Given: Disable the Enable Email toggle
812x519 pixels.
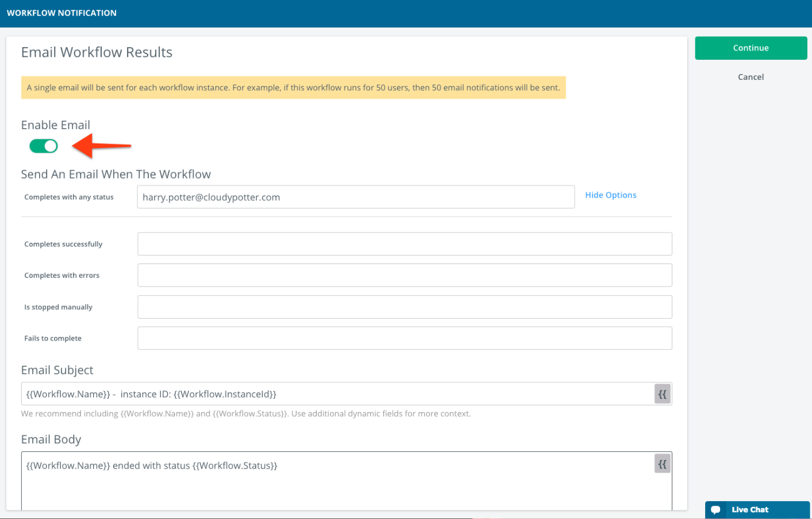Looking at the screenshot, I should point(43,146).
